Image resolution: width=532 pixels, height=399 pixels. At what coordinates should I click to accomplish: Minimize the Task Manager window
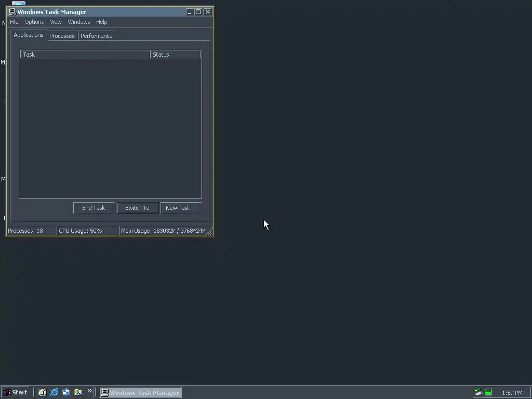(x=190, y=12)
